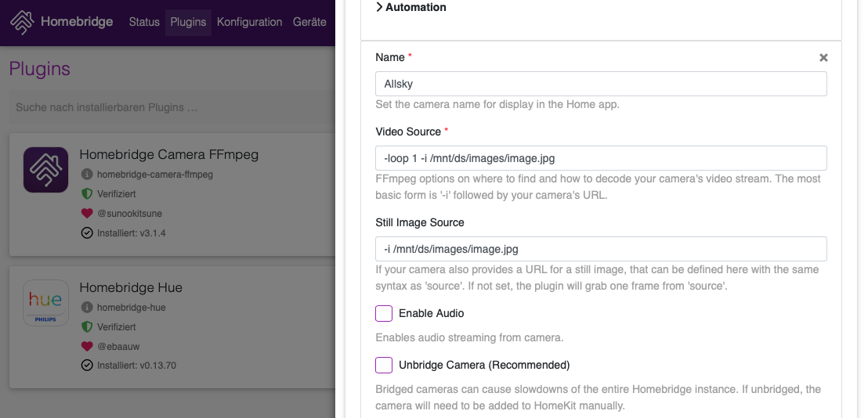Open homebridge-hue package link
The image size is (868, 418).
click(x=131, y=308)
